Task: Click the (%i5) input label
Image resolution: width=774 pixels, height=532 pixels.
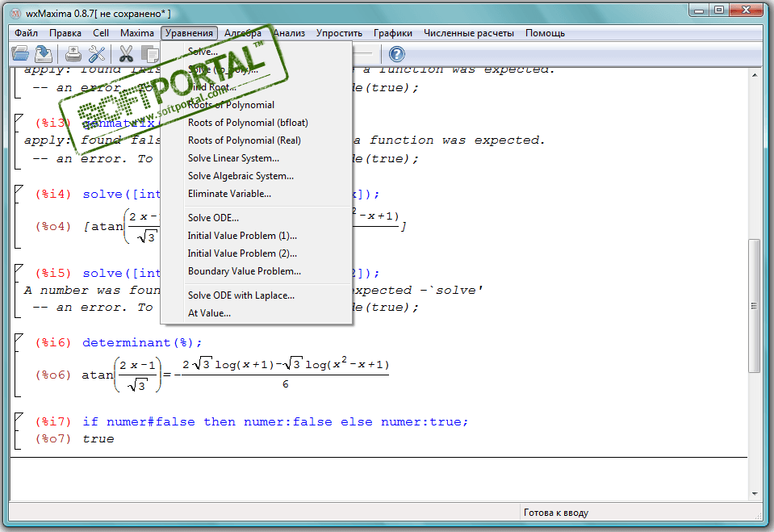Action: (53, 273)
